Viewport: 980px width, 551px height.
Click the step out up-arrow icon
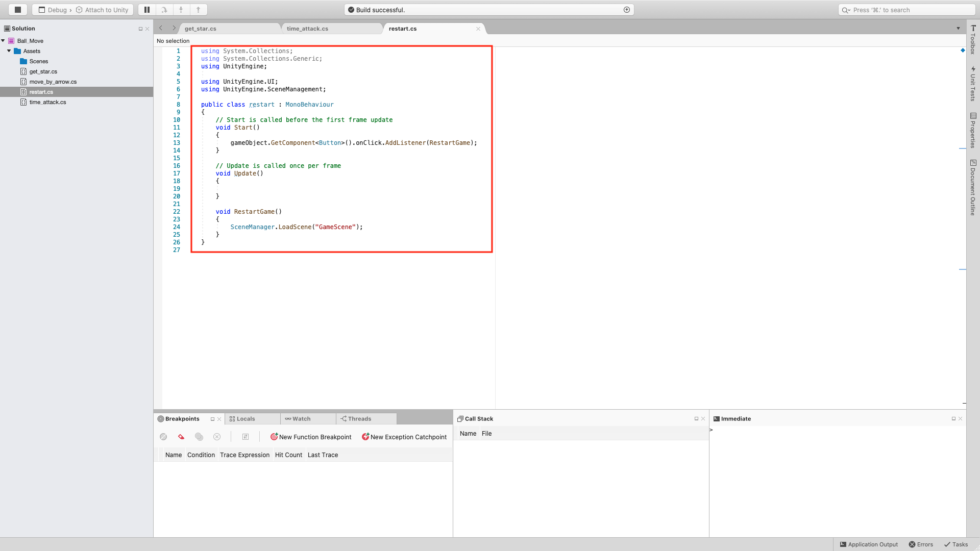[199, 10]
